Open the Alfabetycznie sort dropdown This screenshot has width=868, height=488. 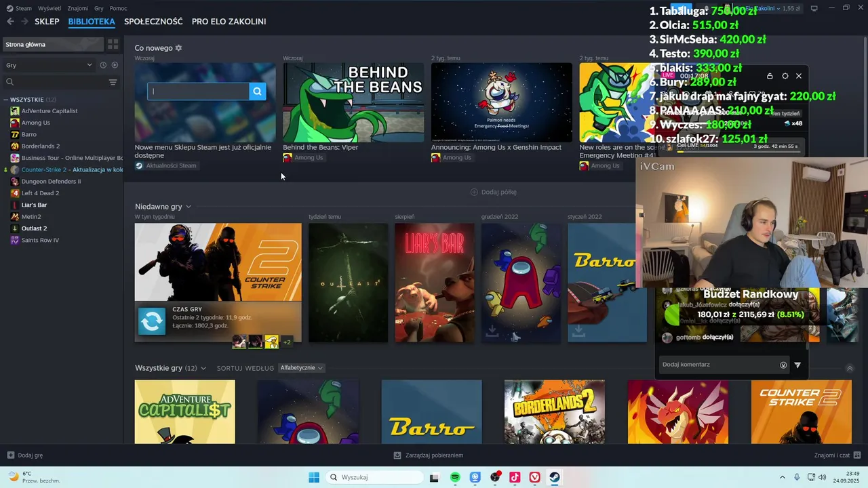pos(301,368)
